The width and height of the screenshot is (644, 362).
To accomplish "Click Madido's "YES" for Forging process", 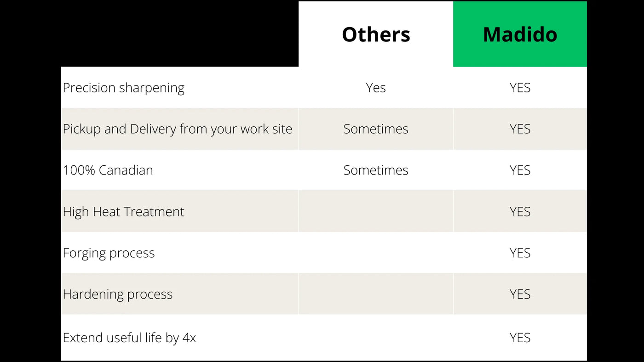I will tap(520, 253).
